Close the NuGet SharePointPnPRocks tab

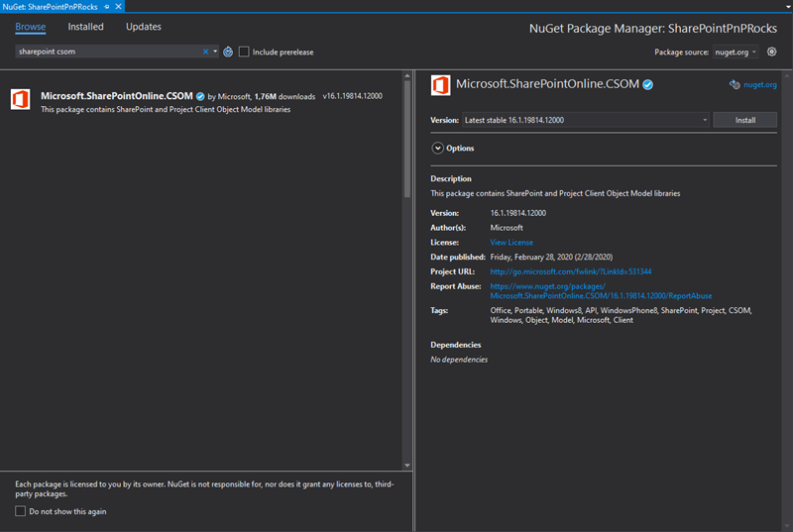point(118,6)
